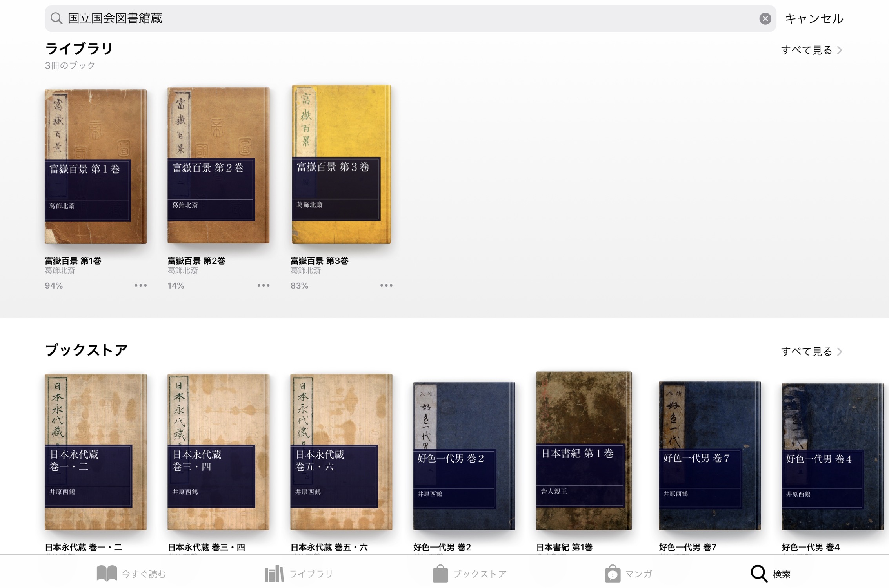The height and width of the screenshot is (588, 889).
Task: Open the yellow 富嶽百景 第3巻 cover
Action: click(x=341, y=164)
